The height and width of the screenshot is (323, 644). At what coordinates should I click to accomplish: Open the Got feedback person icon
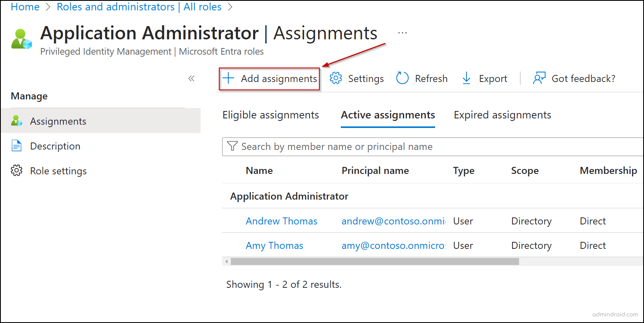coord(539,79)
